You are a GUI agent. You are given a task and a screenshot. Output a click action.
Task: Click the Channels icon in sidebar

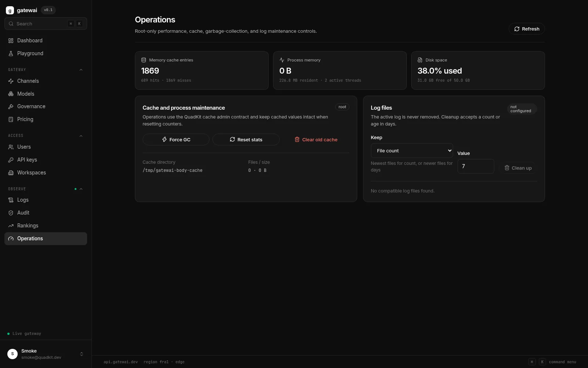11,81
